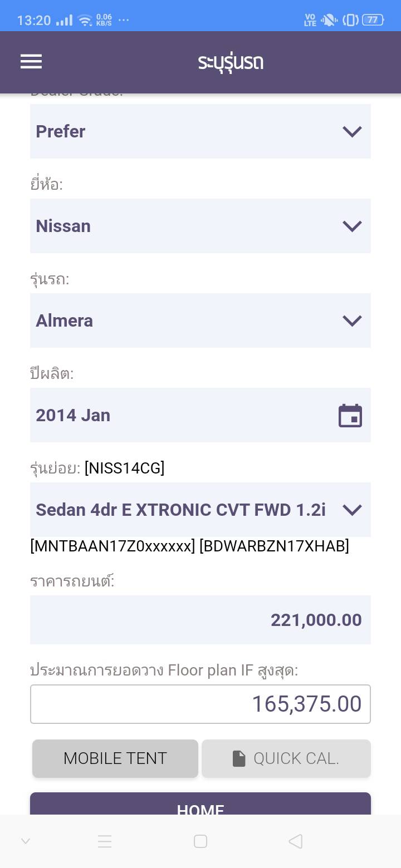The width and height of the screenshot is (401, 868).
Task: Expand the Almera model dropdown
Action: tap(200, 320)
